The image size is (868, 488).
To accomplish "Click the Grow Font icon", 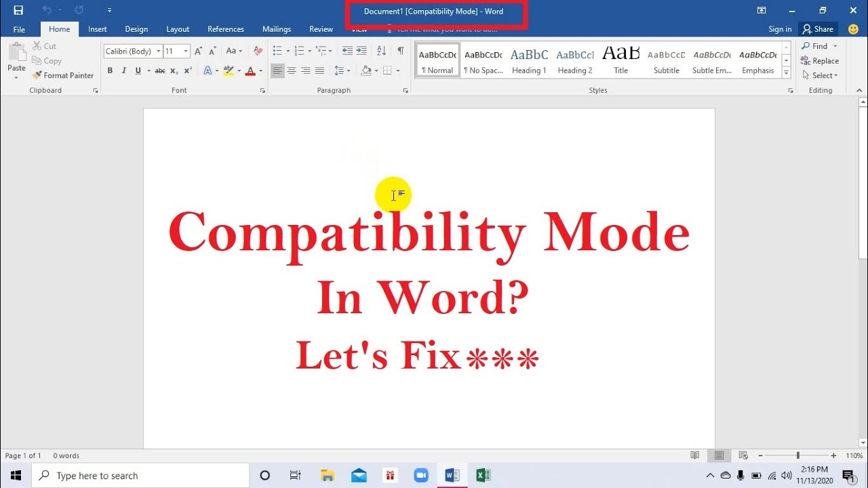I will (x=198, y=52).
